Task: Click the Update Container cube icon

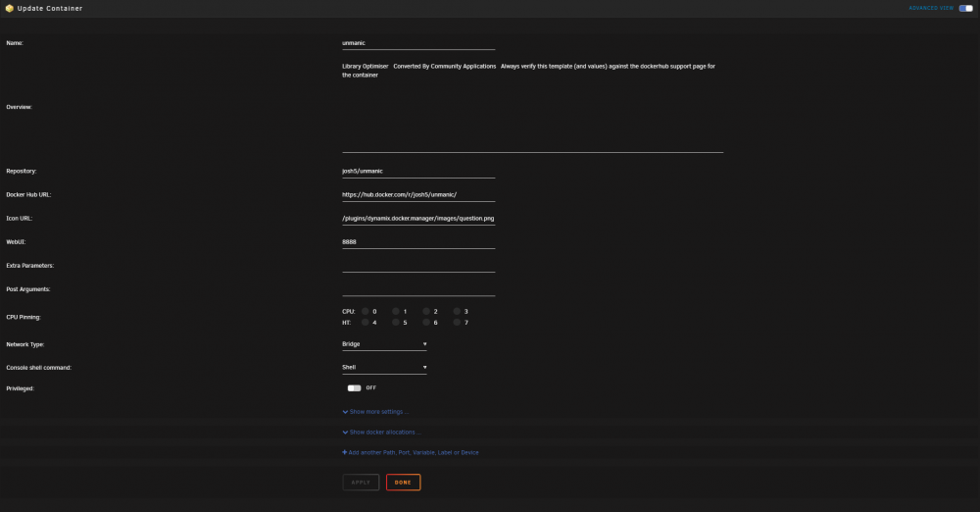Action: (x=10, y=8)
